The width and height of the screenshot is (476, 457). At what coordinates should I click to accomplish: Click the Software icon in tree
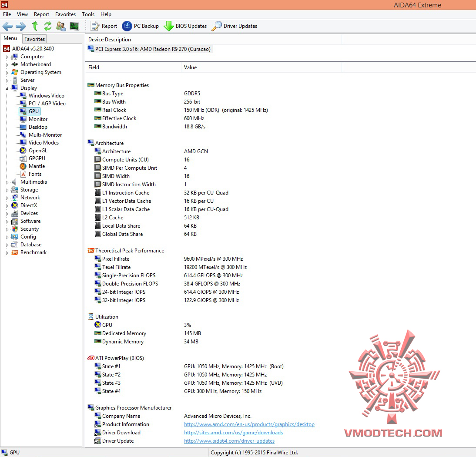click(14, 222)
